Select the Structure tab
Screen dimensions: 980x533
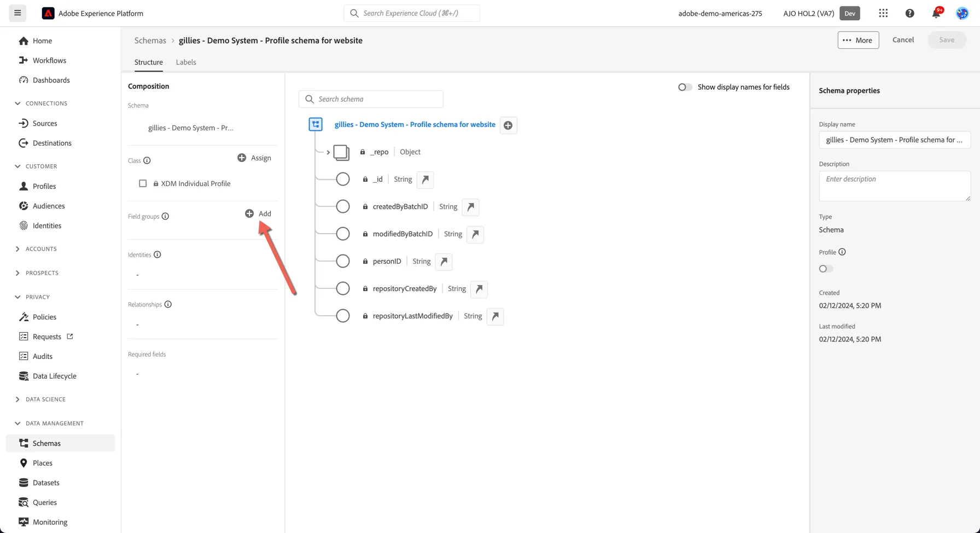[149, 62]
